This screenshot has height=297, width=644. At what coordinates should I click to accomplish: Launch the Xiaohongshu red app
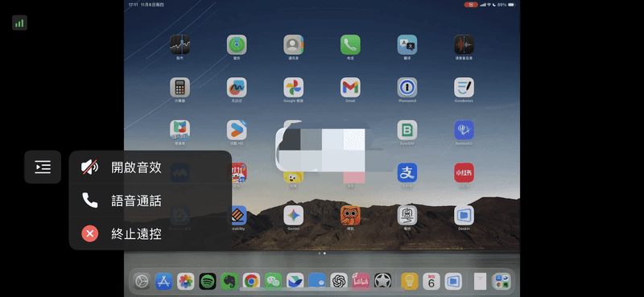tap(464, 173)
